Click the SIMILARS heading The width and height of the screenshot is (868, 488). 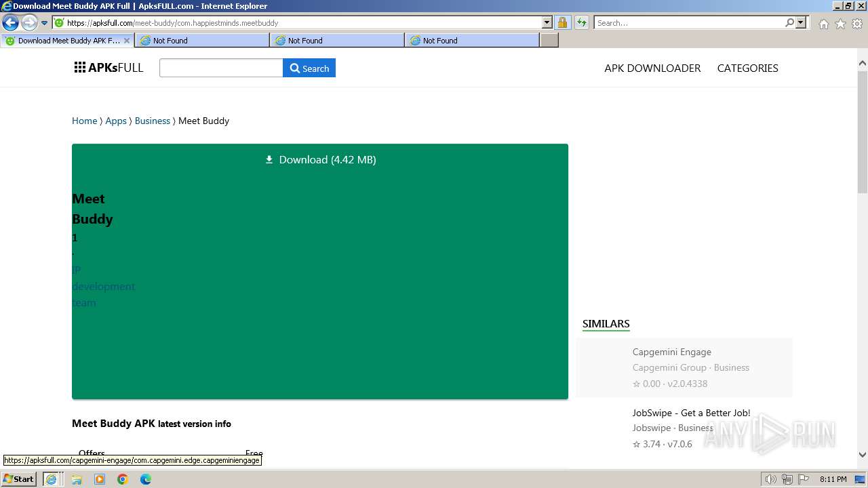pyautogui.click(x=606, y=324)
